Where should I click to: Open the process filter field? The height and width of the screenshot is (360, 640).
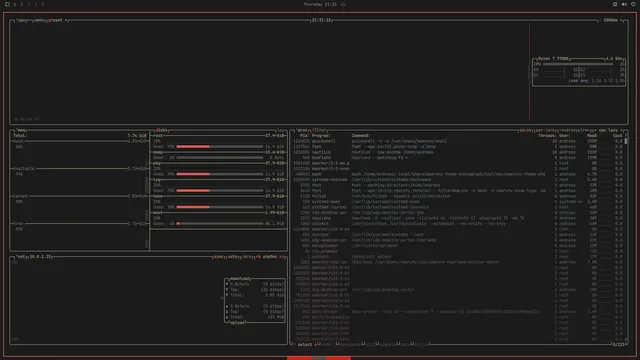point(319,130)
